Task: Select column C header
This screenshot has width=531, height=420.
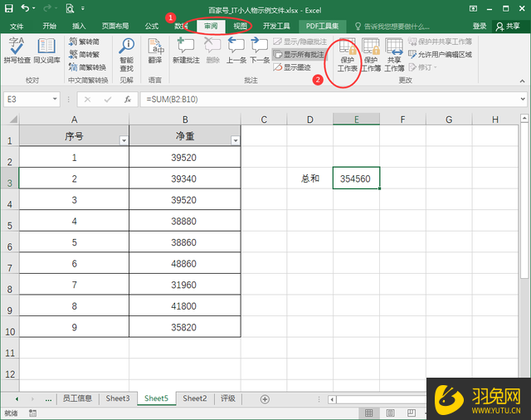Action: tap(264, 120)
